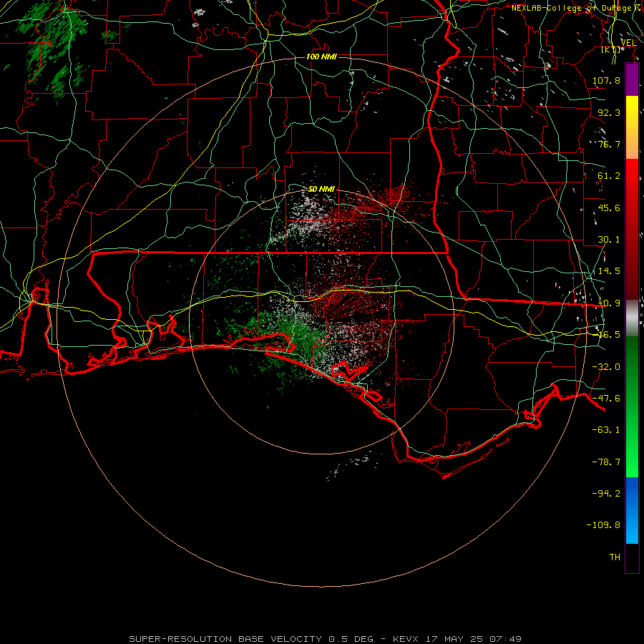Click the 50 NMI range ring label
644x644 pixels.
pyautogui.click(x=321, y=189)
